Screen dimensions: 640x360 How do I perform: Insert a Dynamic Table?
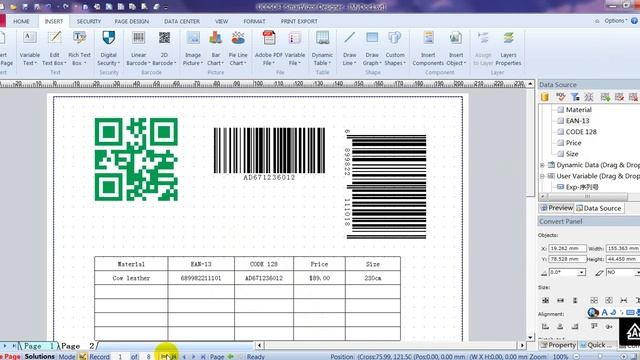tap(322, 48)
